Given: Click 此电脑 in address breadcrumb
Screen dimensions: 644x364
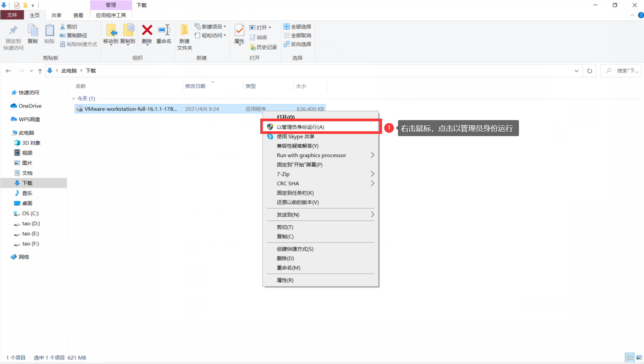Looking at the screenshot, I should tap(69, 71).
